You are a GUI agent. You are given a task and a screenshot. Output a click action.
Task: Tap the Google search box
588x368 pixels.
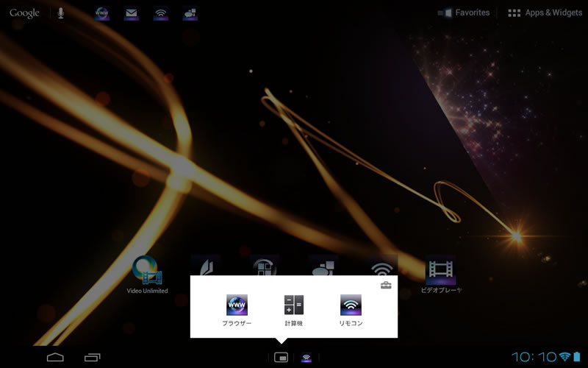click(24, 13)
